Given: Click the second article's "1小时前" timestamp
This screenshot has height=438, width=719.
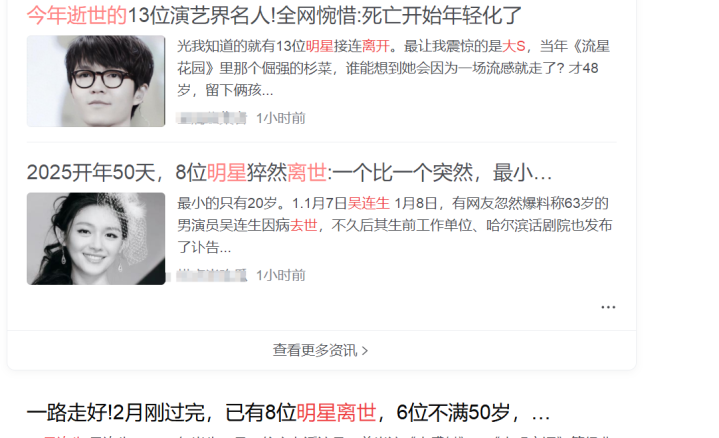Looking at the screenshot, I should [281, 276].
